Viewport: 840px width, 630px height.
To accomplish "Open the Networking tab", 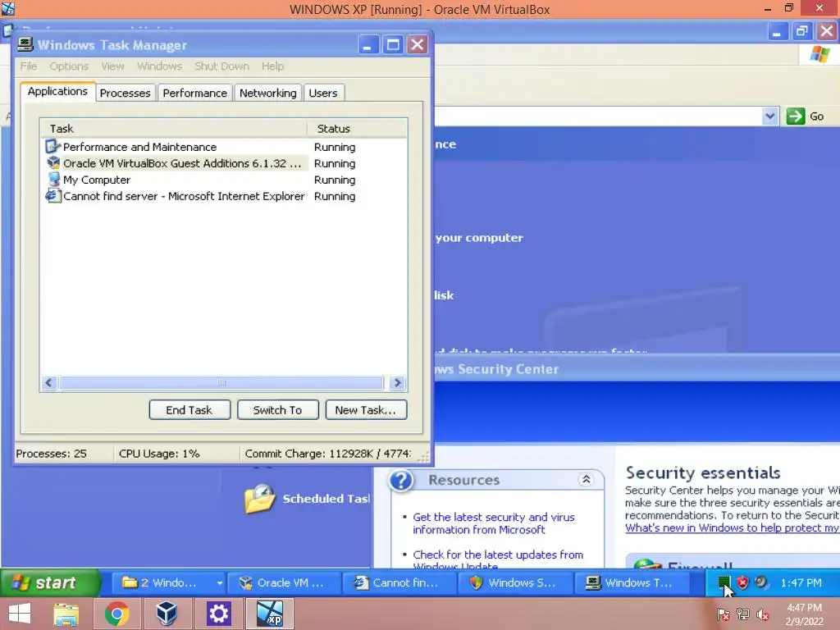I will point(268,93).
